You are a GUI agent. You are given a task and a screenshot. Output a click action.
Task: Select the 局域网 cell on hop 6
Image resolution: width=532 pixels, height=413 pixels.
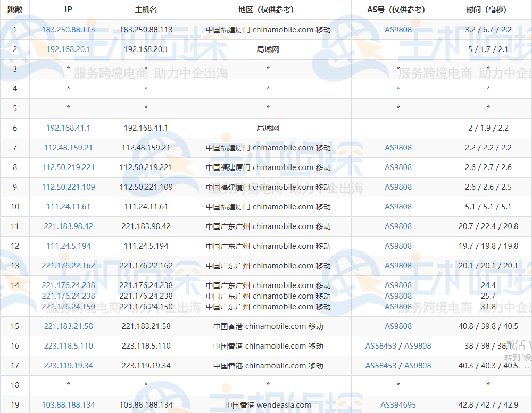click(x=268, y=128)
